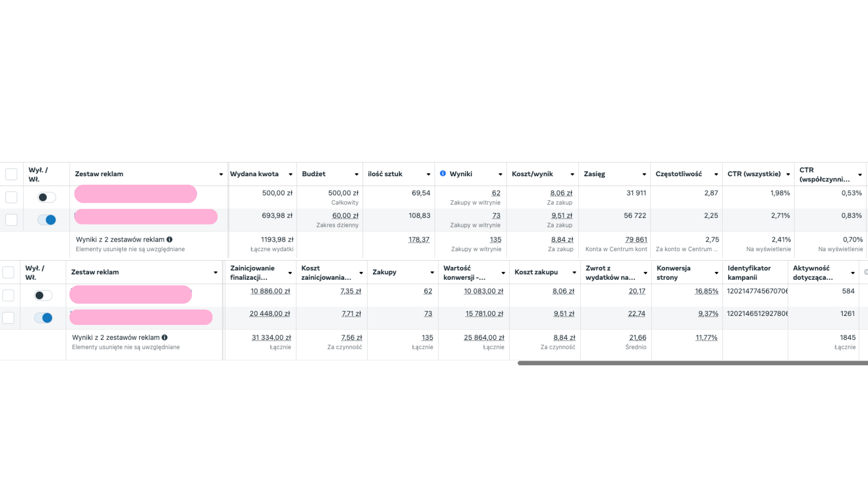Image resolution: width=868 pixels, height=488 pixels.
Task: Open the Budżet column dropdown arrow
Action: point(357,174)
